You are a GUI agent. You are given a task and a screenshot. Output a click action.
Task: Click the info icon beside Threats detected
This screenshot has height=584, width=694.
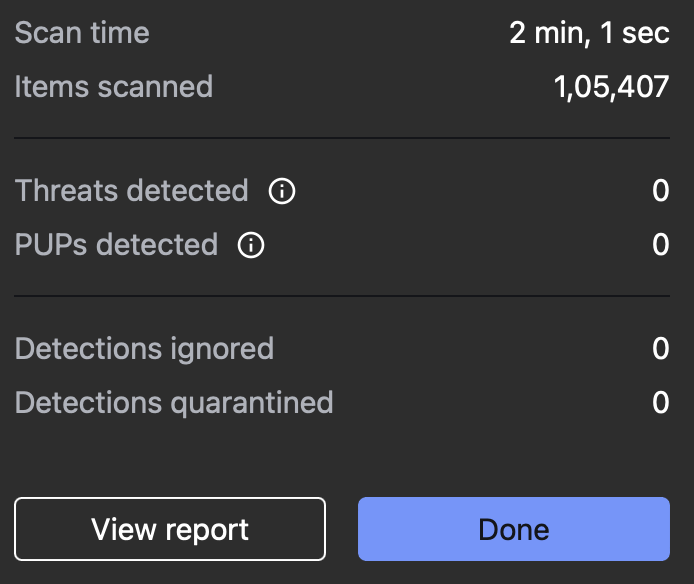click(x=283, y=190)
